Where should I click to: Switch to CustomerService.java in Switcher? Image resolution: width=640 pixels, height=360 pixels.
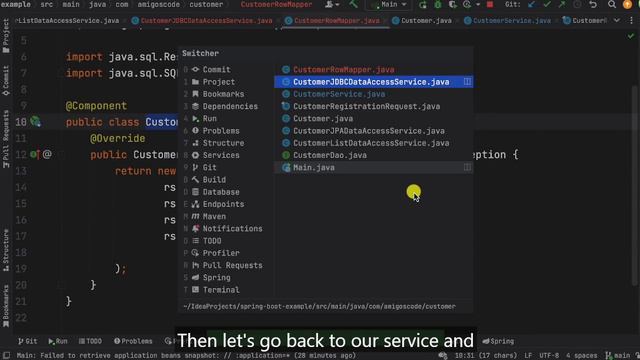(373, 94)
